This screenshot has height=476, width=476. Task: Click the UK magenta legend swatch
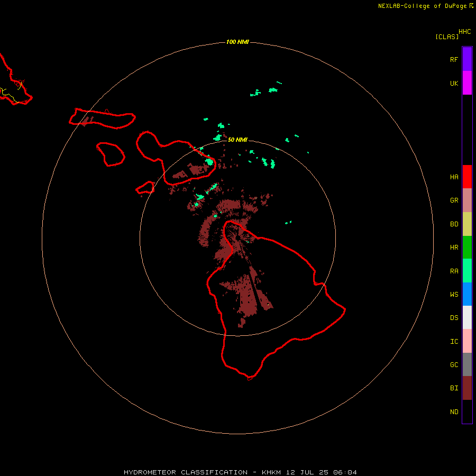click(467, 83)
